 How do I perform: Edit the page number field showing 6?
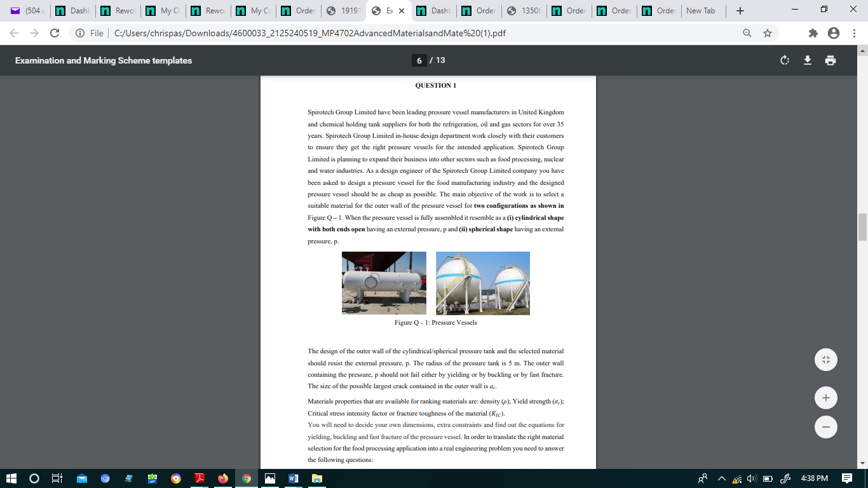419,60
